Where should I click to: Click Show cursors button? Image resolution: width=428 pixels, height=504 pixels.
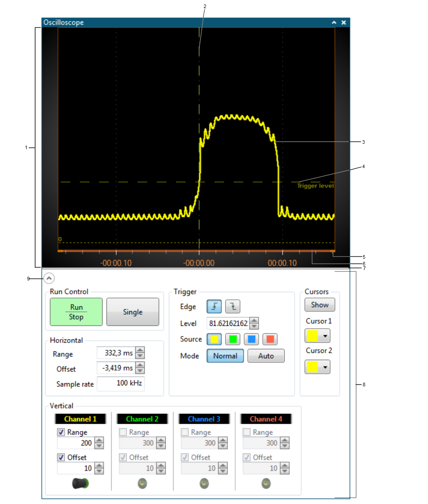tap(319, 305)
